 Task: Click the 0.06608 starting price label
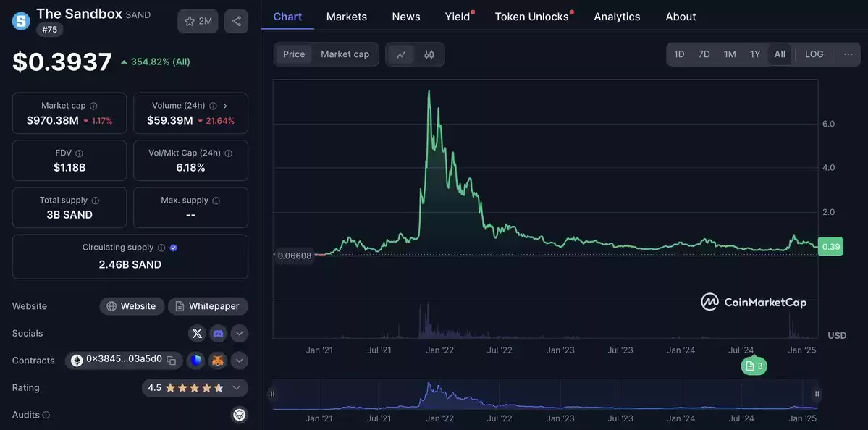pos(295,255)
